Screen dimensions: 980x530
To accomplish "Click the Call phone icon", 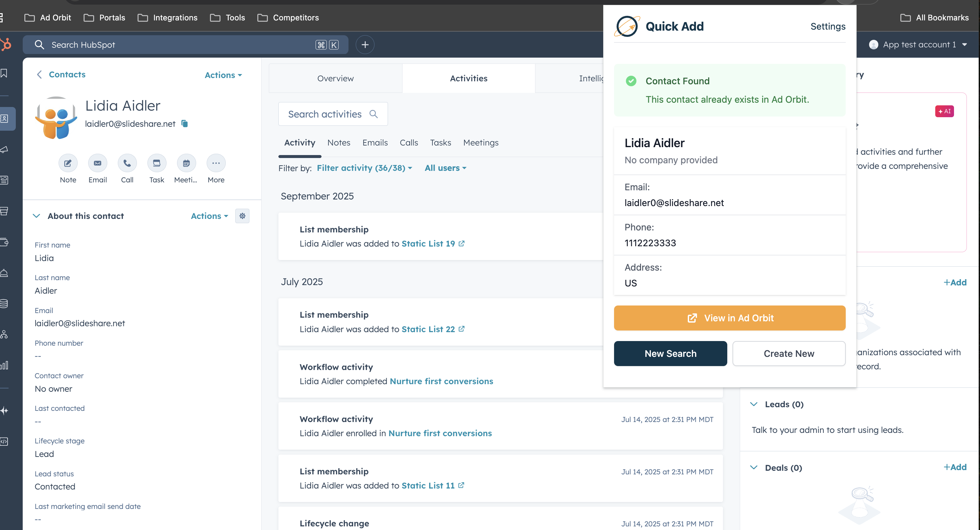I will click(x=127, y=163).
